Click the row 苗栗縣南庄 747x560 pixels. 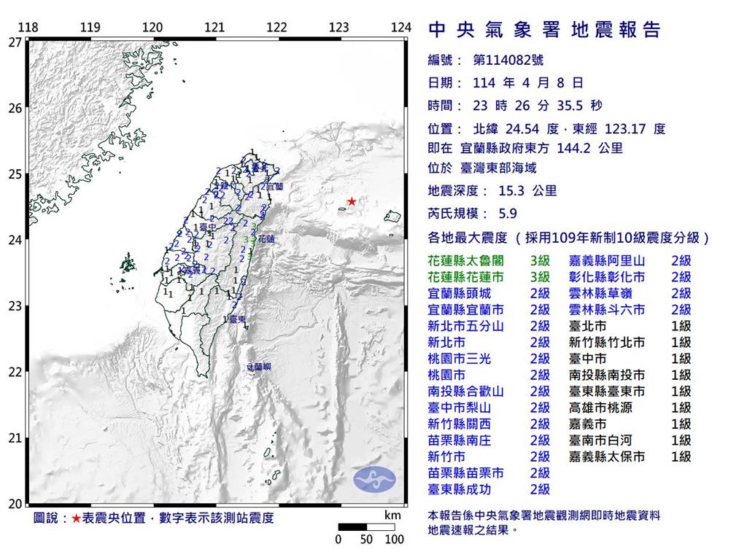(489, 440)
